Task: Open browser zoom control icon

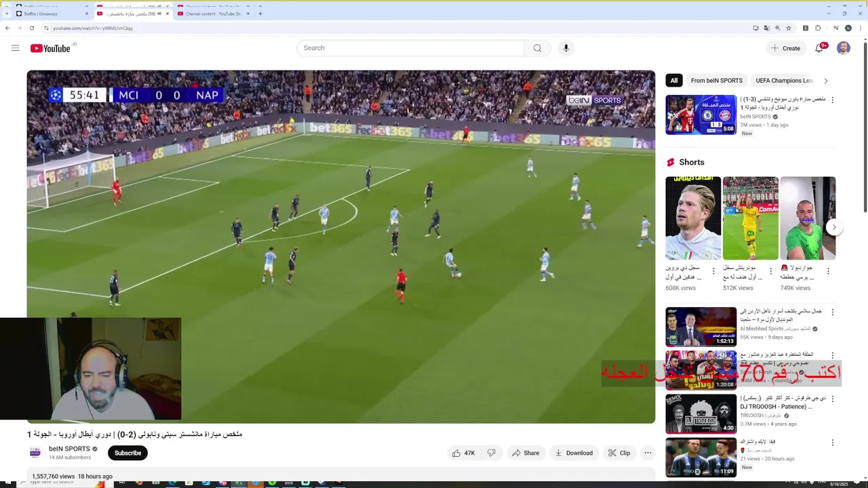Action: (778, 28)
